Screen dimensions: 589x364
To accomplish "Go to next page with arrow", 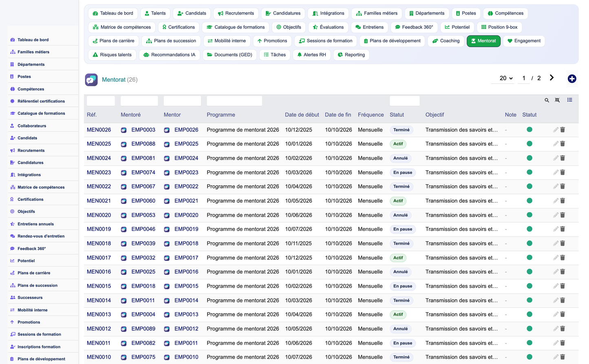I will click(551, 78).
